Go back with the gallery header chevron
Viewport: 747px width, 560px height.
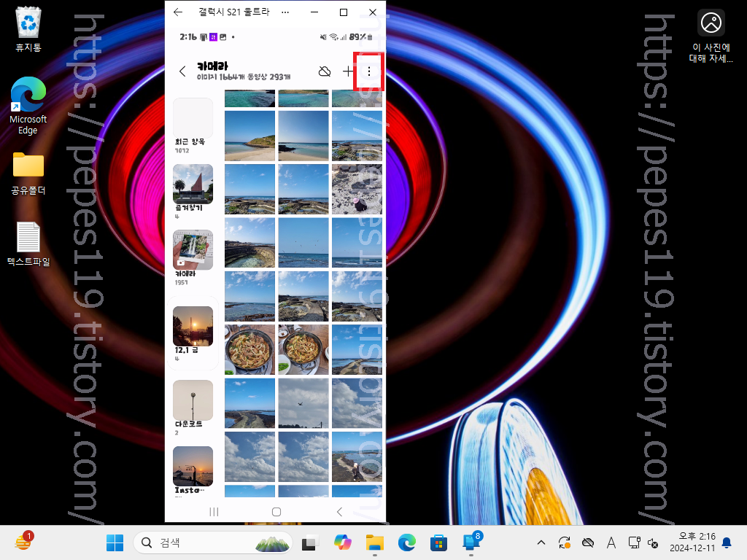click(182, 71)
